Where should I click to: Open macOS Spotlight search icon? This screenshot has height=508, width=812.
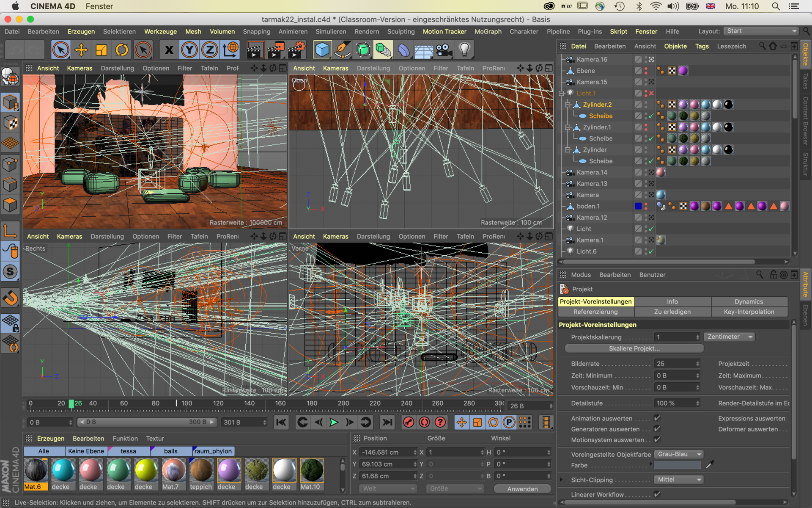pyautogui.click(x=776, y=6)
